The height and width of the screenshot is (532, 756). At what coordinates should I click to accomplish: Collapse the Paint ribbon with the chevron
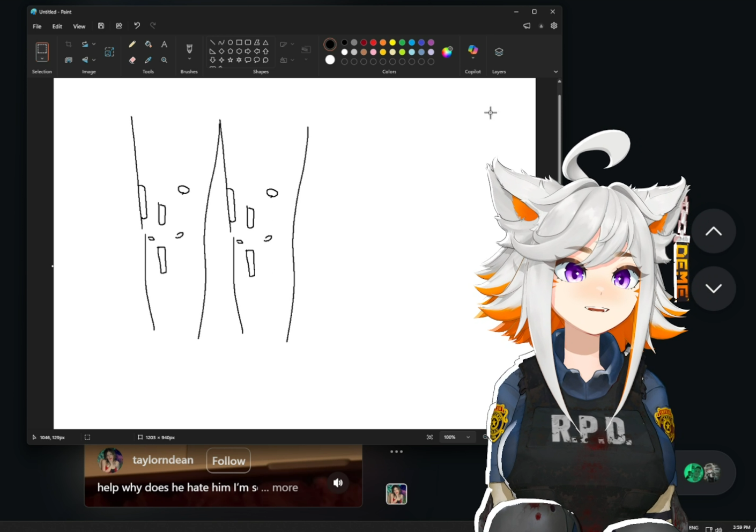click(555, 71)
